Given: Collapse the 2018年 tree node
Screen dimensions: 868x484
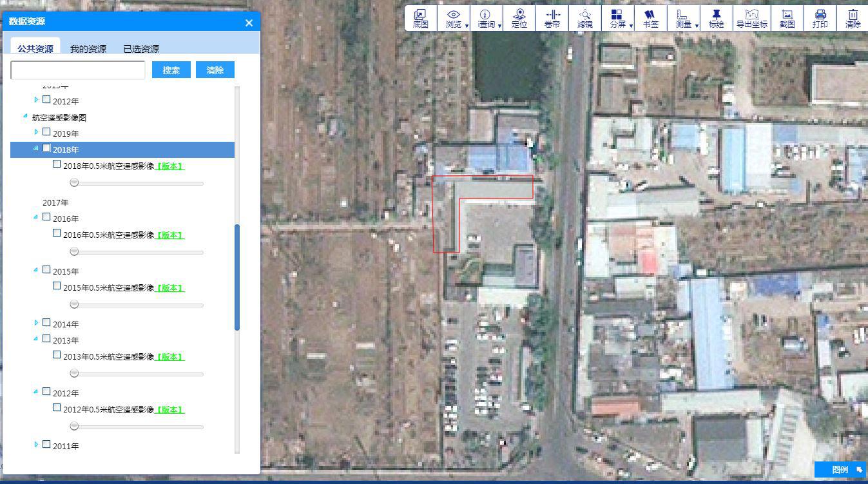Looking at the screenshot, I should pos(36,148).
